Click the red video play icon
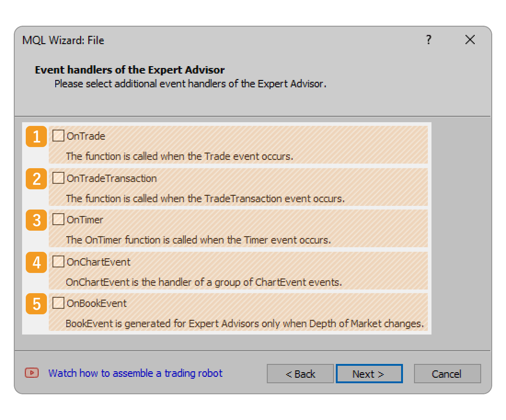Screen dimensions: 506x420 [32, 373]
